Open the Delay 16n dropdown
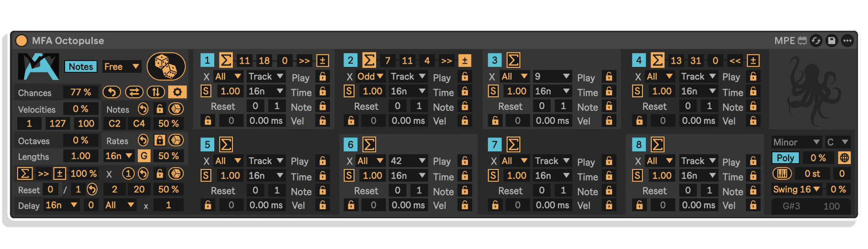 tap(61, 205)
